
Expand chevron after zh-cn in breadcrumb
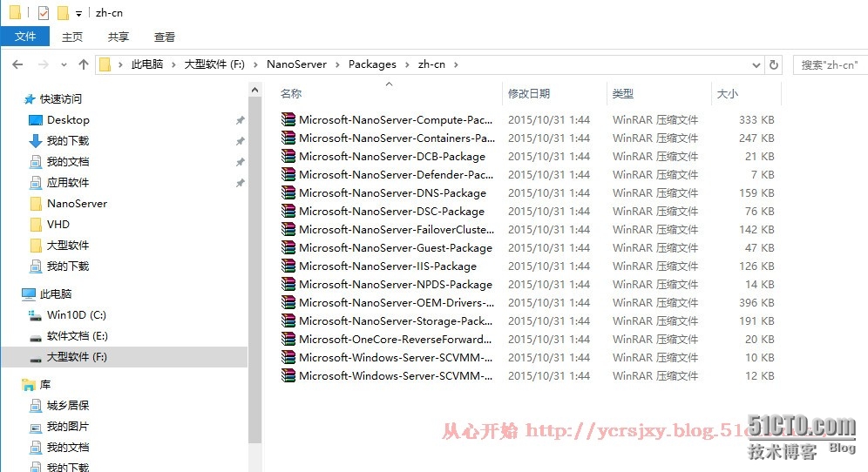[x=456, y=64]
